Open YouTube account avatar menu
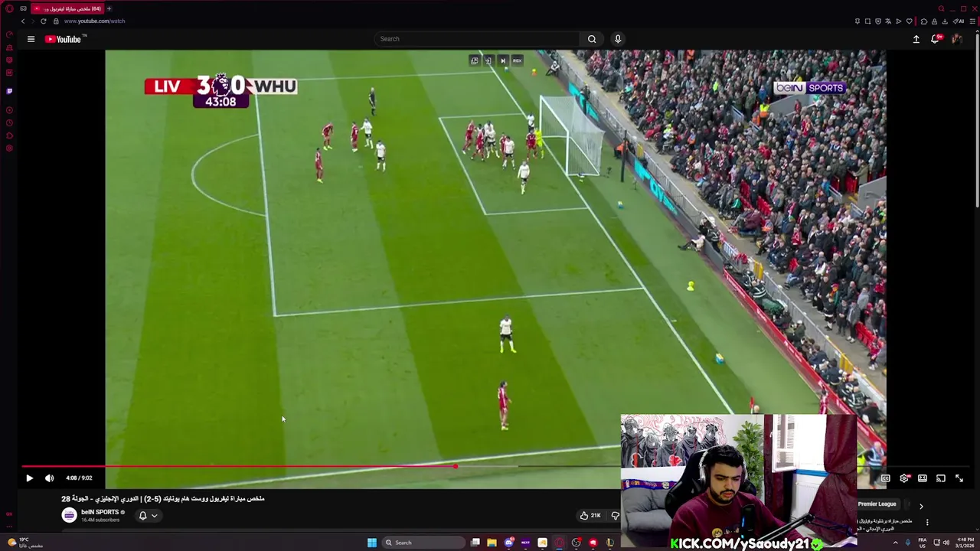Screen dimensions: 980x551 click(x=956, y=39)
